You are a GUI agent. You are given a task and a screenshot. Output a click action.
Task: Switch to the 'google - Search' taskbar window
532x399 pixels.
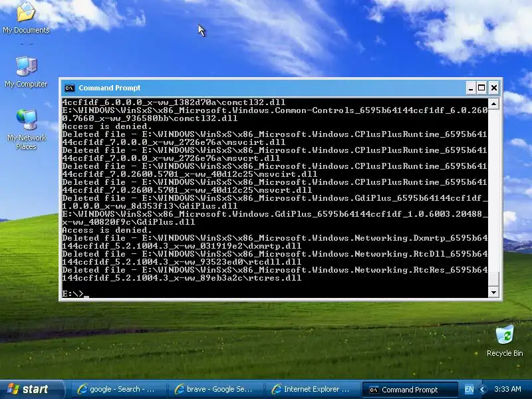pyautogui.click(x=118, y=389)
